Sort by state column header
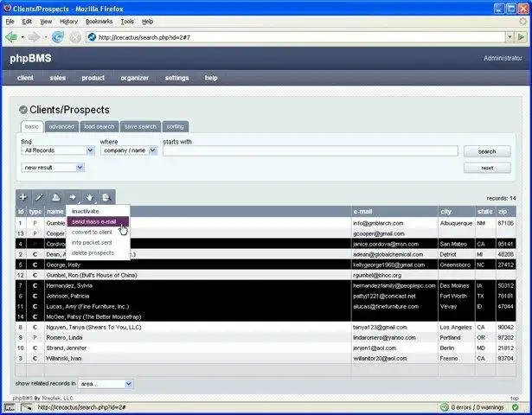This screenshot has width=532, height=415. coord(485,211)
